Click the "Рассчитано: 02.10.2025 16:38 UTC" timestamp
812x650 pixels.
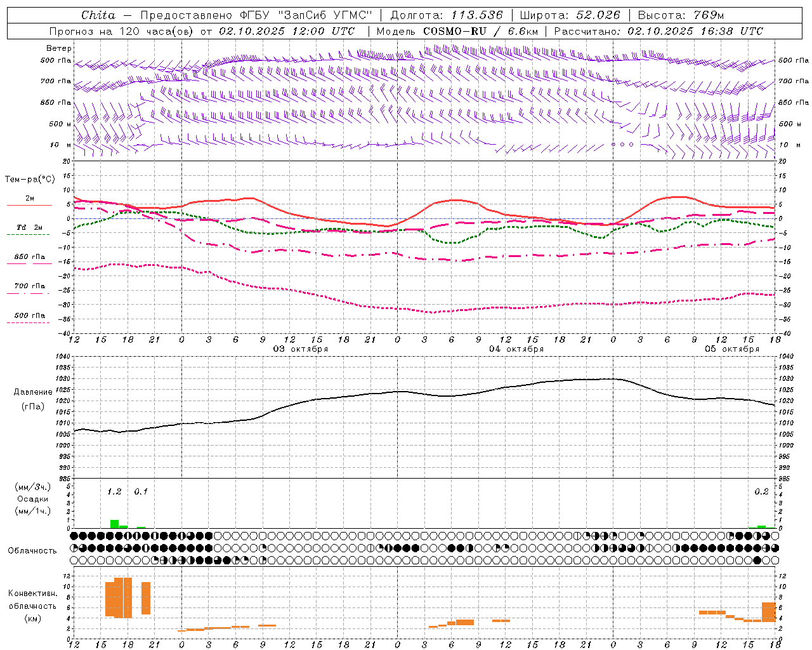tap(658, 31)
